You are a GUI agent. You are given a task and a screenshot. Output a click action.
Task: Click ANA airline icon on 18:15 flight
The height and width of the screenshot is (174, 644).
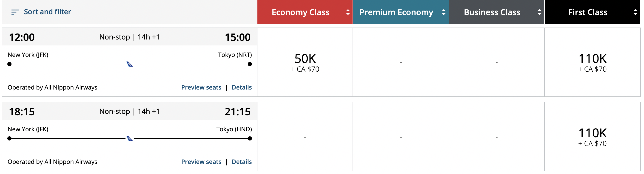[x=129, y=139]
